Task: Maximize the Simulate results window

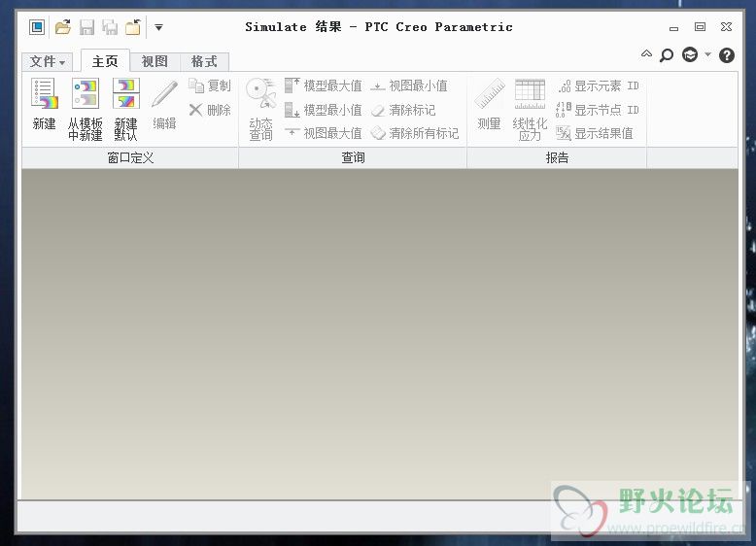Action: (700, 27)
